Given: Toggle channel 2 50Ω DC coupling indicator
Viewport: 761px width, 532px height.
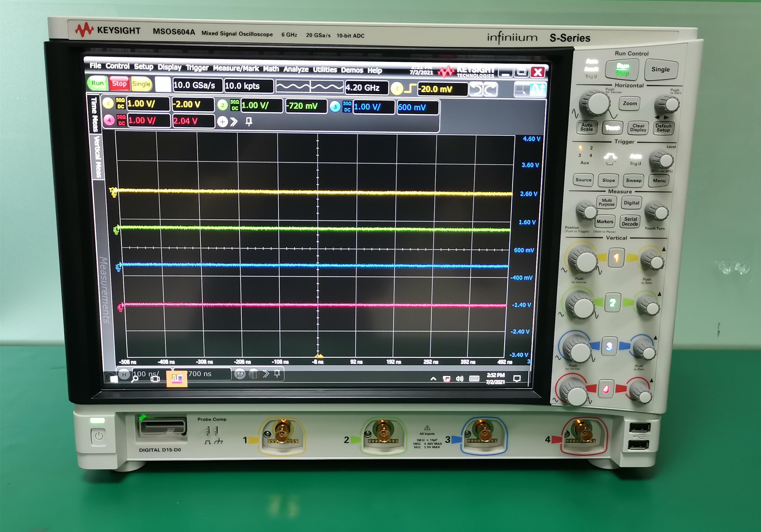Looking at the screenshot, I should 235,105.
